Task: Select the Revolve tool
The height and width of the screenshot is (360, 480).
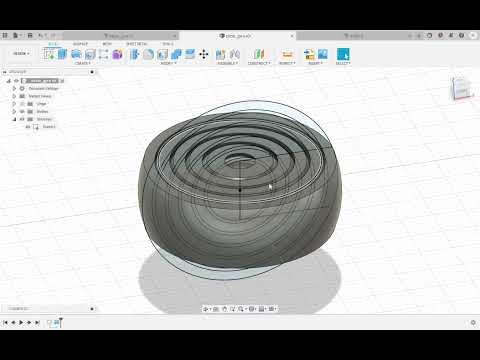Action: [x=76, y=54]
